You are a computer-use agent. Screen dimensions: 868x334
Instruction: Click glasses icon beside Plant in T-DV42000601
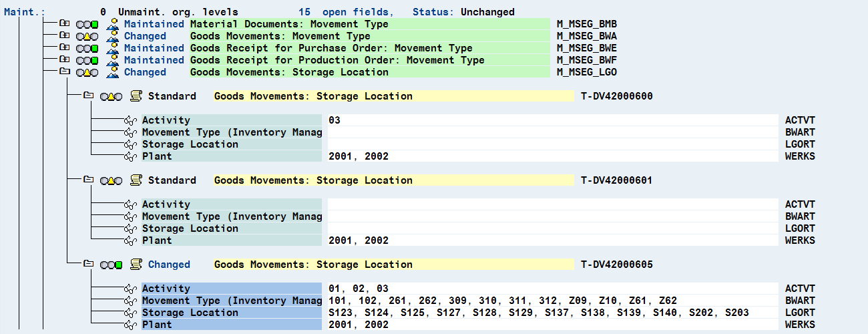coord(130,240)
